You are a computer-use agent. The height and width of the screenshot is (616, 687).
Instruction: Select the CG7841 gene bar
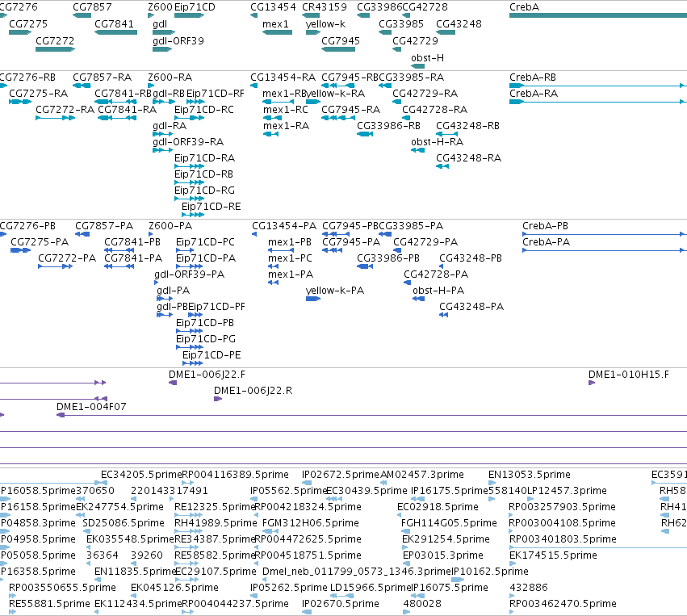pos(115,32)
